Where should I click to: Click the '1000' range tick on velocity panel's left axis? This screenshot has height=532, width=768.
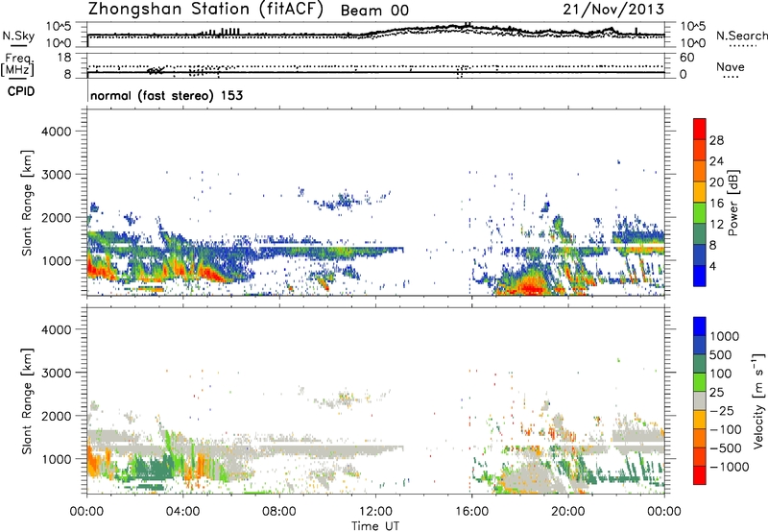(x=57, y=459)
